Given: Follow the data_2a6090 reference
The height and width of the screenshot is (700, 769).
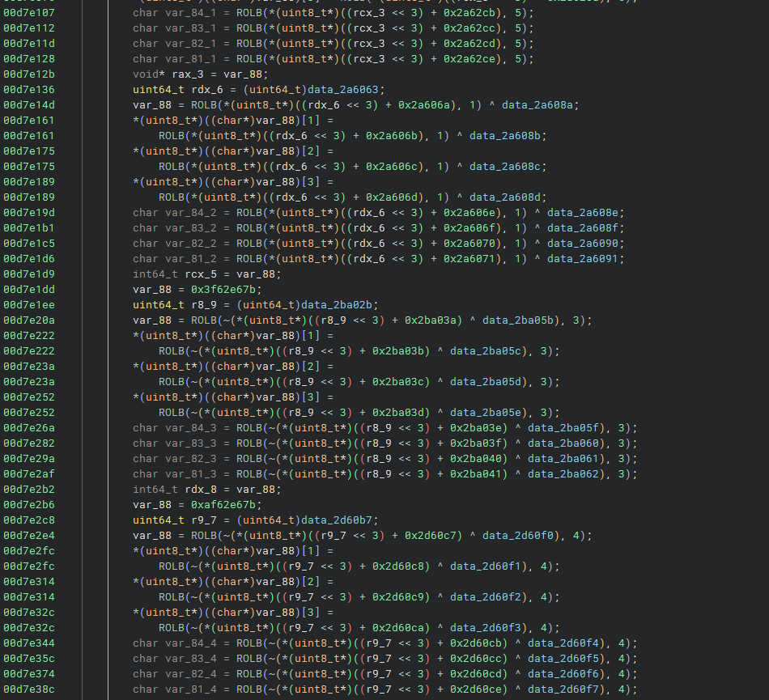Looking at the screenshot, I should [x=583, y=243].
